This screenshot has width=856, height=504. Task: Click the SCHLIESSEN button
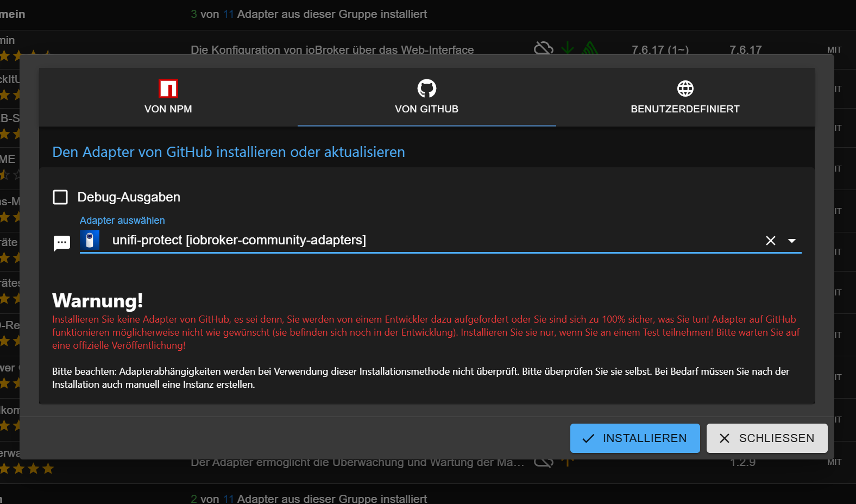pyautogui.click(x=767, y=438)
